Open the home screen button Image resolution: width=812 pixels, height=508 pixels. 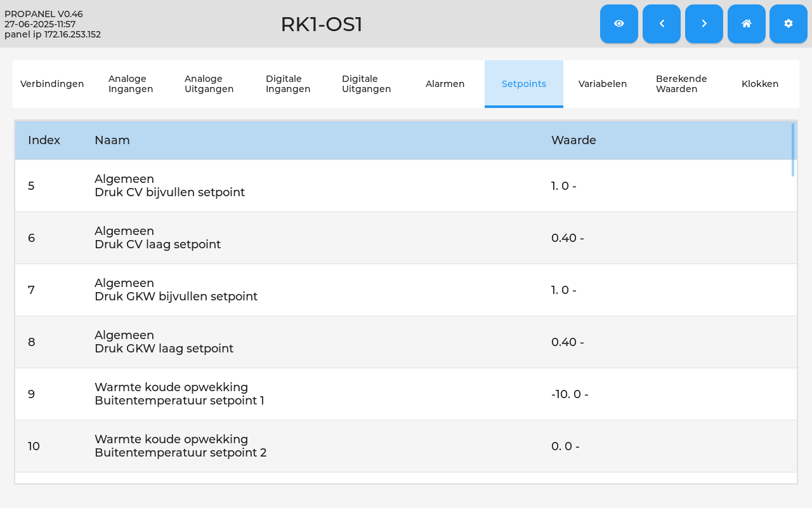[747, 23]
